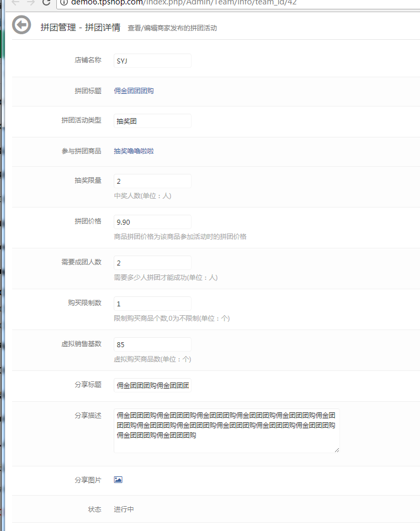Select the 拼团活动类型 field showing 抽奖团
420x531 pixels.
click(152, 121)
